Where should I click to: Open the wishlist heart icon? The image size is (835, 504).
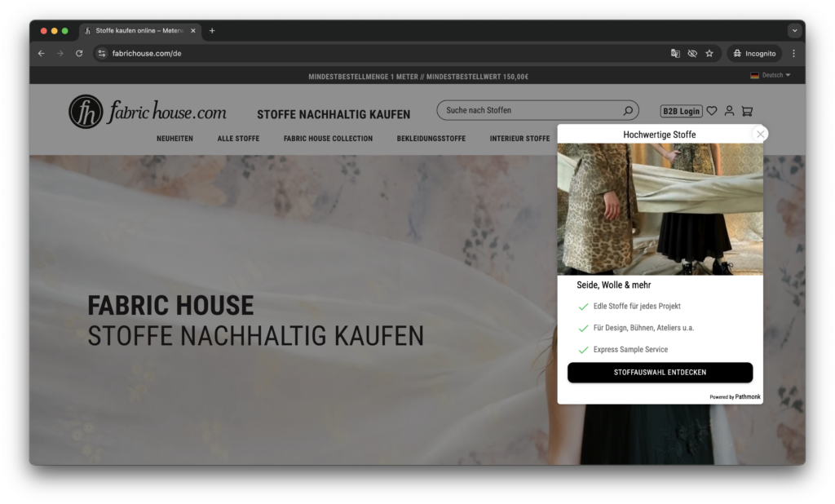[x=711, y=110]
